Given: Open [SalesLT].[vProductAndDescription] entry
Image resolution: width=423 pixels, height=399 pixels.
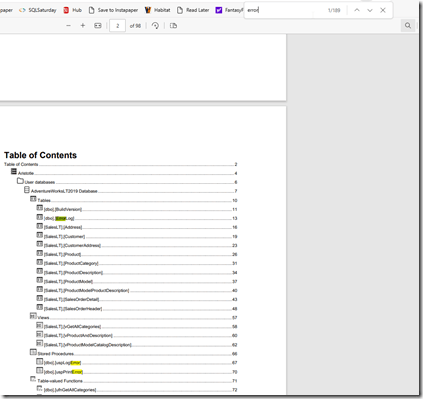Looking at the screenshot, I should [x=78, y=336].
